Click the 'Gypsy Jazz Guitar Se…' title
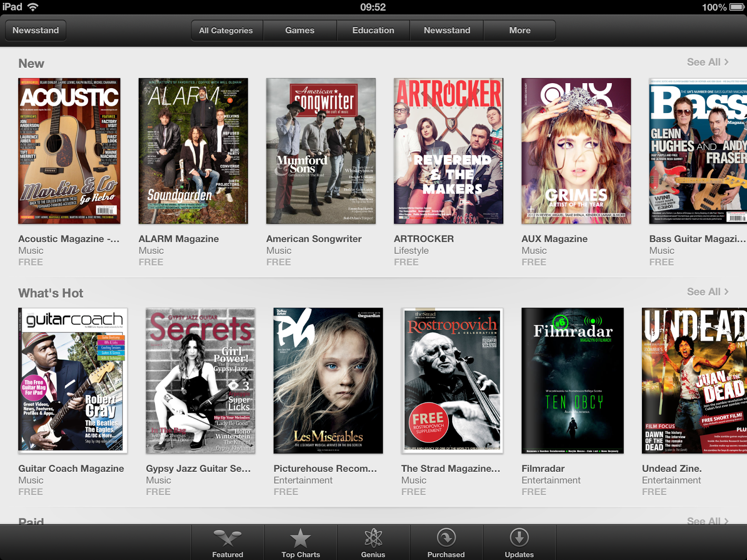 click(x=198, y=469)
